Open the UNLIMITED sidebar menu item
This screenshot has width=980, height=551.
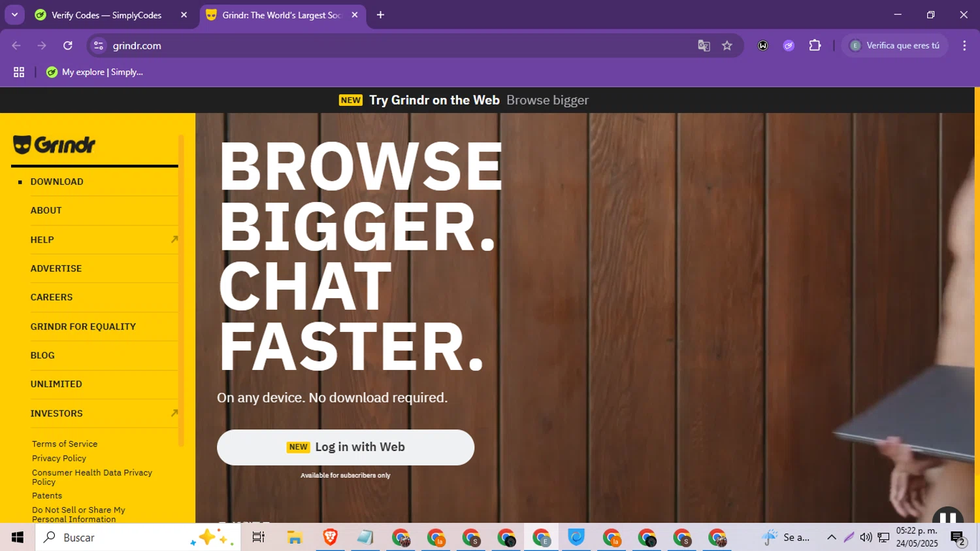pyautogui.click(x=56, y=384)
